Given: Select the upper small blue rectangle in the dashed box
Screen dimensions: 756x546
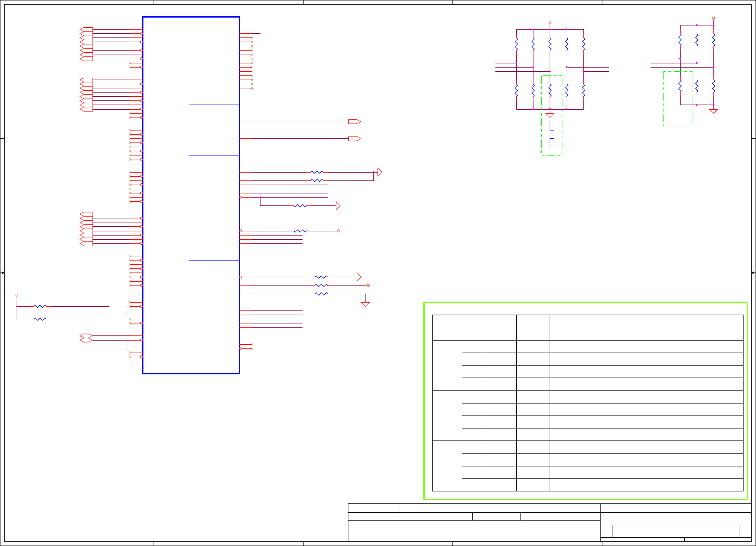Looking at the screenshot, I should pyautogui.click(x=552, y=126).
